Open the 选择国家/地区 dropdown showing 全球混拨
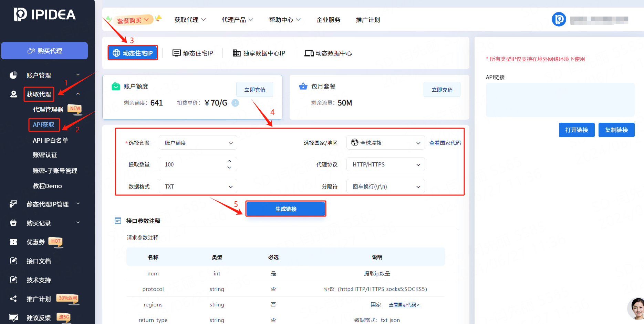644x324 pixels. pyautogui.click(x=386, y=143)
